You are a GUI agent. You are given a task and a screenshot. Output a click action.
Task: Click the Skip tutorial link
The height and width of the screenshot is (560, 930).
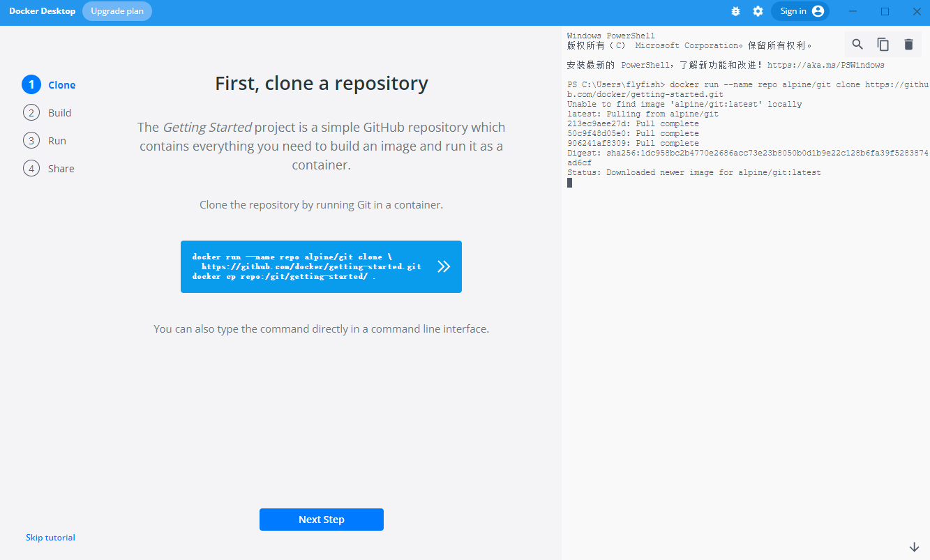click(x=50, y=538)
